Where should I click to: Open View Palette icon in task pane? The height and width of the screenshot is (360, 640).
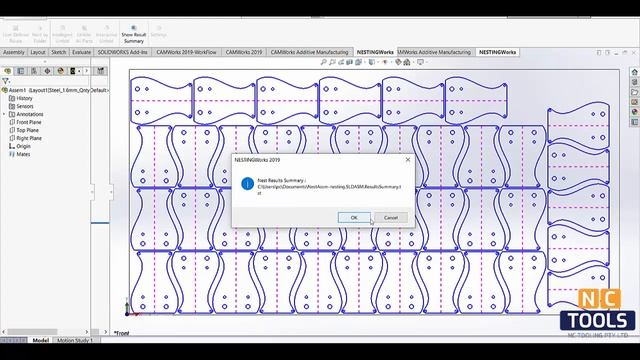tap(635, 102)
